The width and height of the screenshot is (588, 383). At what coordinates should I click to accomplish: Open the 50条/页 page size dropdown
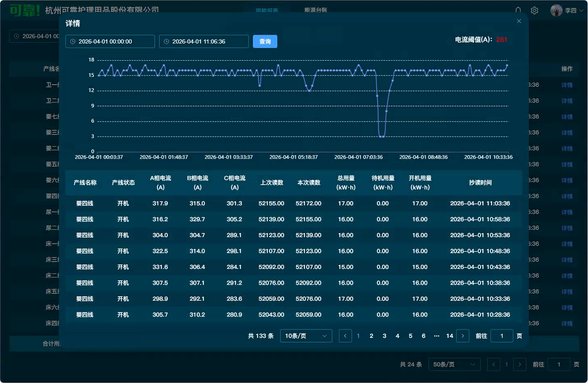point(454,364)
